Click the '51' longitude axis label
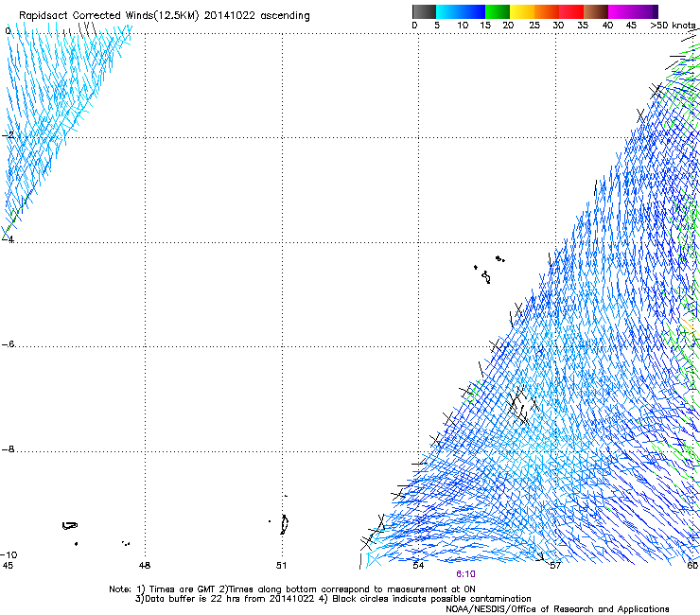Screen dimensions: 700x615 click(281, 566)
